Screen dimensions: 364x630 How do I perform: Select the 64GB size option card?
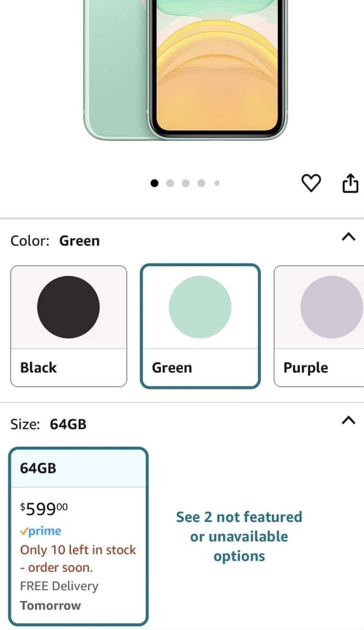point(79,535)
